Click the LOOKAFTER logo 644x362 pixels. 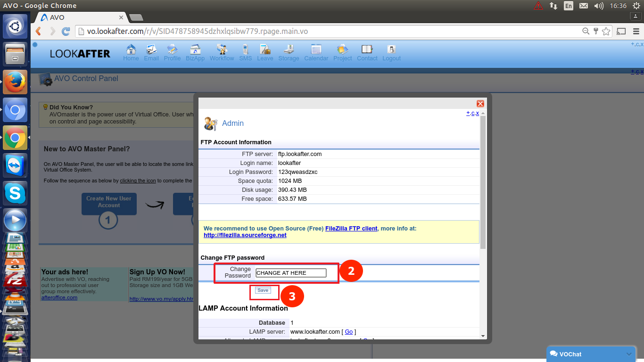pos(80,54)
